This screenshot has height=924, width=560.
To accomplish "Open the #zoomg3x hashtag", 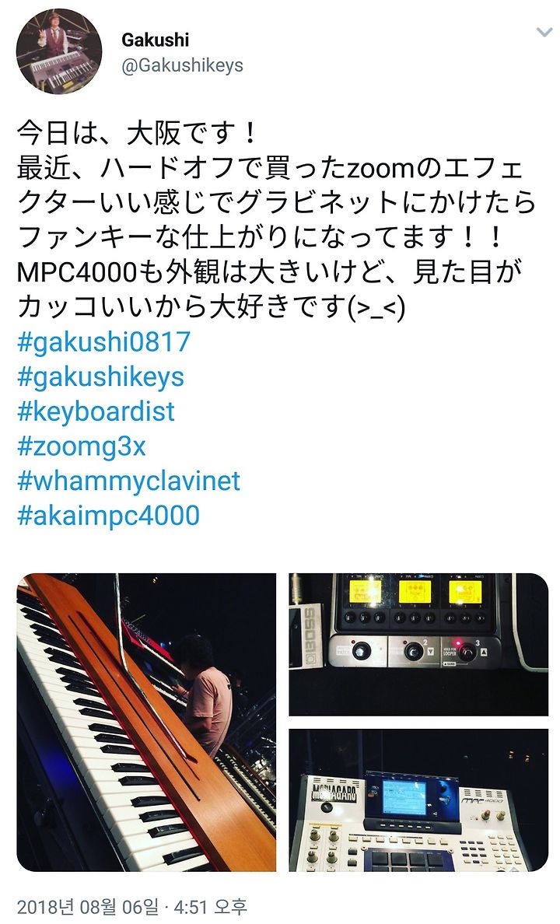I will (82, 446).
